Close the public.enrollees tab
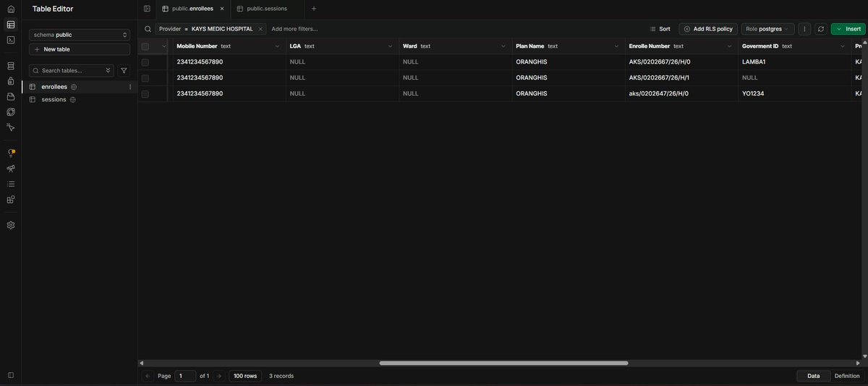Image resolution: width=868 pixels, height=386 pixels. tap(222, 9)
